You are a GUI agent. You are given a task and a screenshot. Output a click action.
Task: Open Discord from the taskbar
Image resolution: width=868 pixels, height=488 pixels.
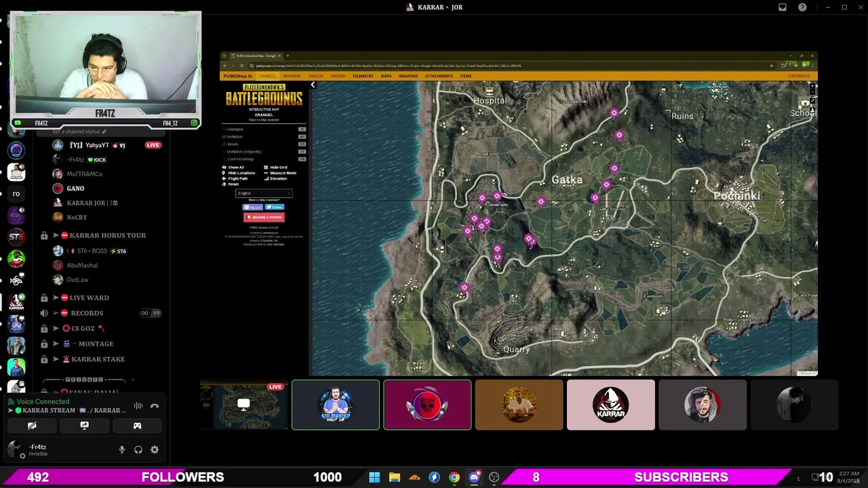[x=474, y=477]
